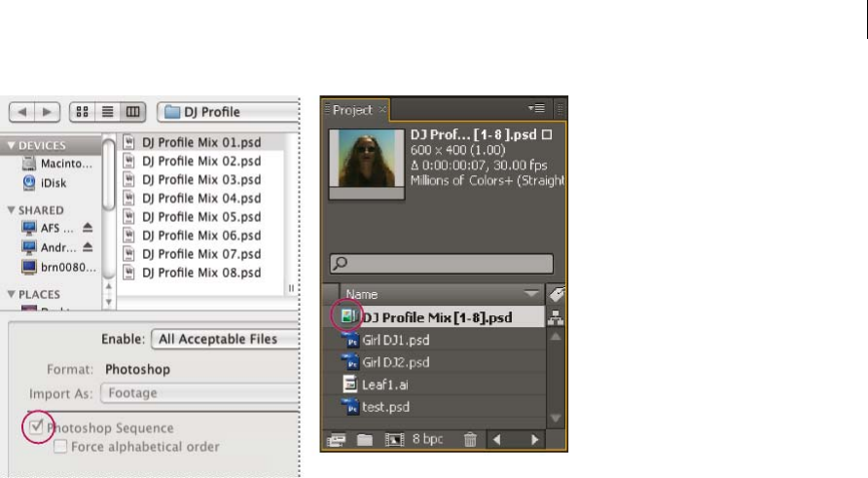
Task: Collapse the DEVICES section
Action: 11,146
